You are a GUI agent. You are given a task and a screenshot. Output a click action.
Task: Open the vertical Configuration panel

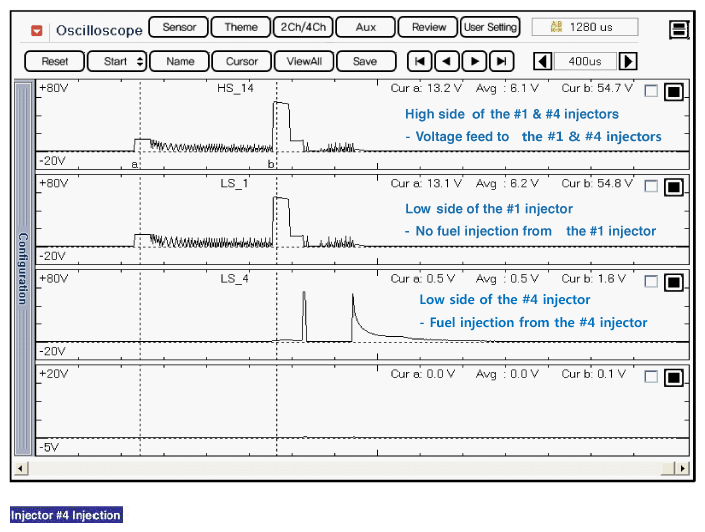click(x=22, y=268)
